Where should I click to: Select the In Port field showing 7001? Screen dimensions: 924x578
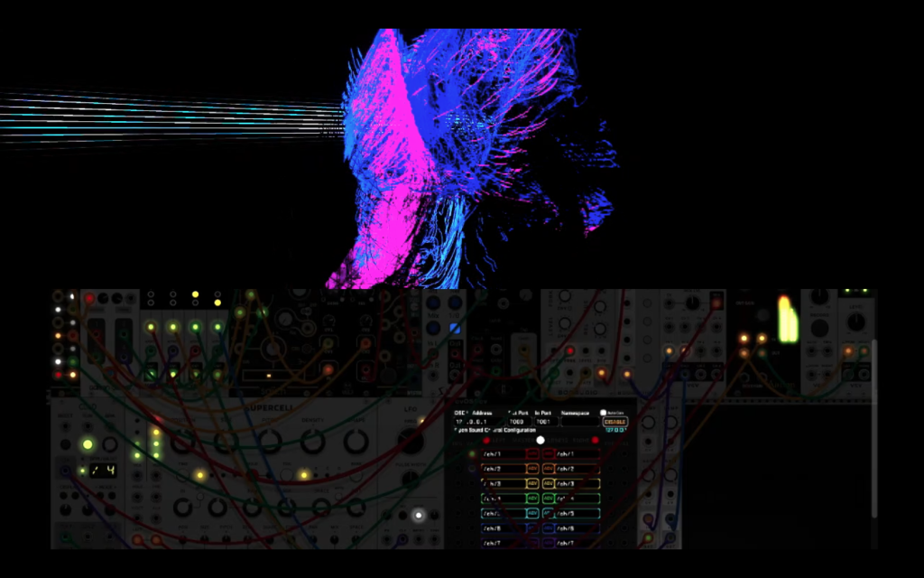pos(546,422)
